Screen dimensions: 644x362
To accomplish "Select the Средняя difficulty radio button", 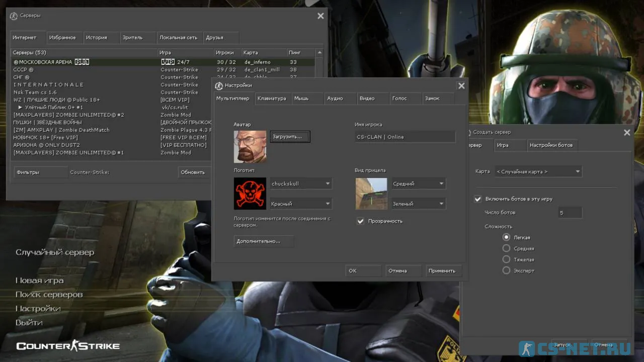I will click(x=507, y=248).
